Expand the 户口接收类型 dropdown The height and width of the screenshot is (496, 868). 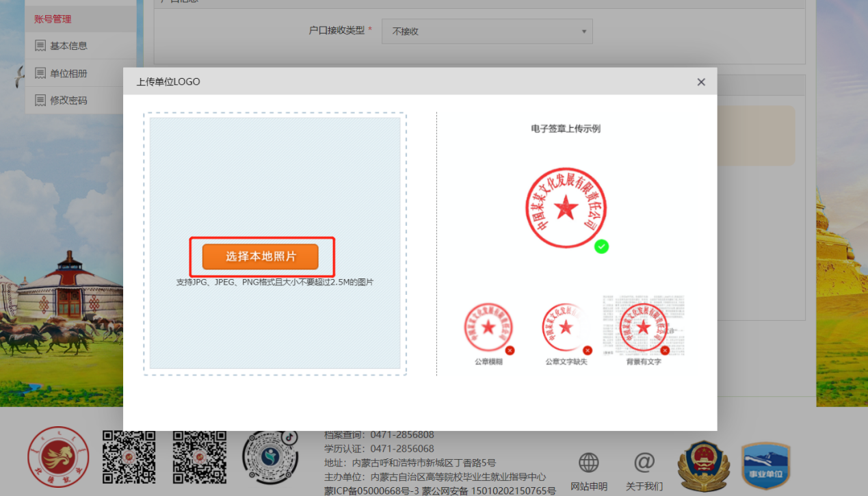[x=487, y=31]
